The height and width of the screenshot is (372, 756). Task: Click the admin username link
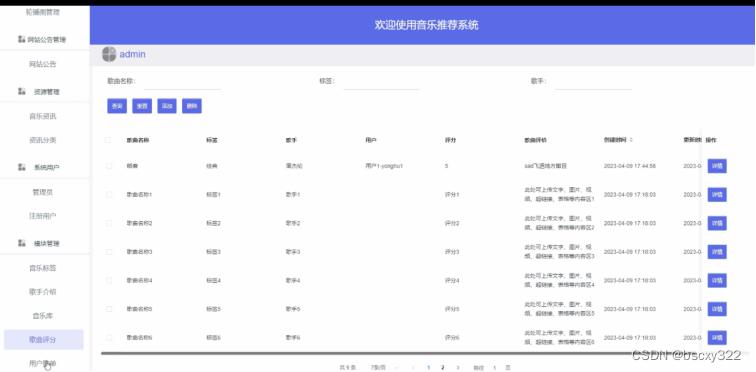[x=132, y=54]
